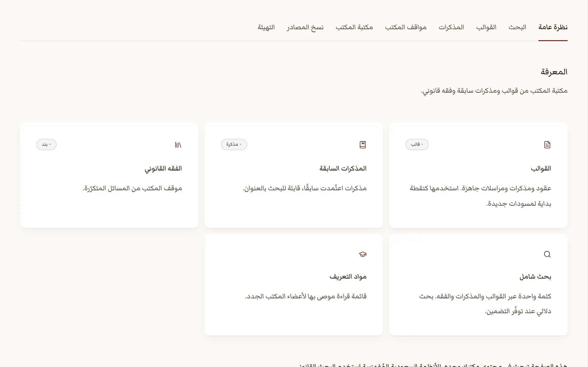Open the الفقه القانوني card title
This screenshot has height=367, width=588.
(163, 169)
